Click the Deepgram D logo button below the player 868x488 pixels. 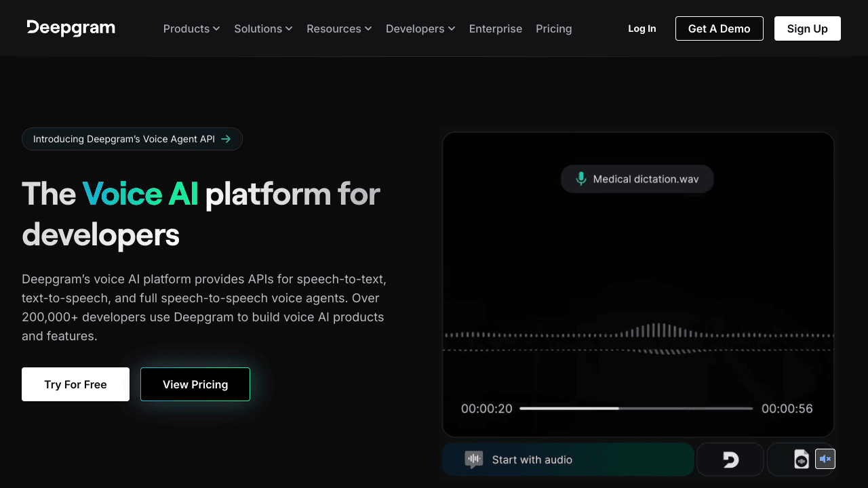(730, 459)
